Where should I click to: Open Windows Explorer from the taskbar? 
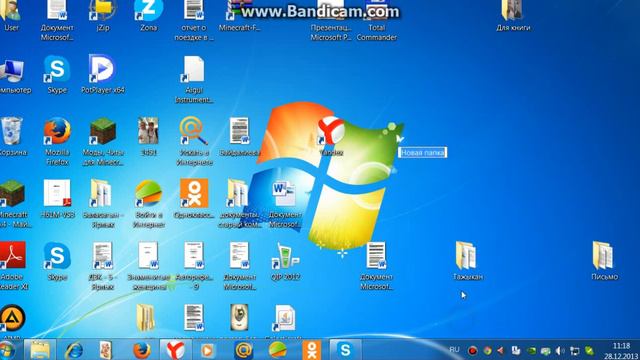coord(40,350)
